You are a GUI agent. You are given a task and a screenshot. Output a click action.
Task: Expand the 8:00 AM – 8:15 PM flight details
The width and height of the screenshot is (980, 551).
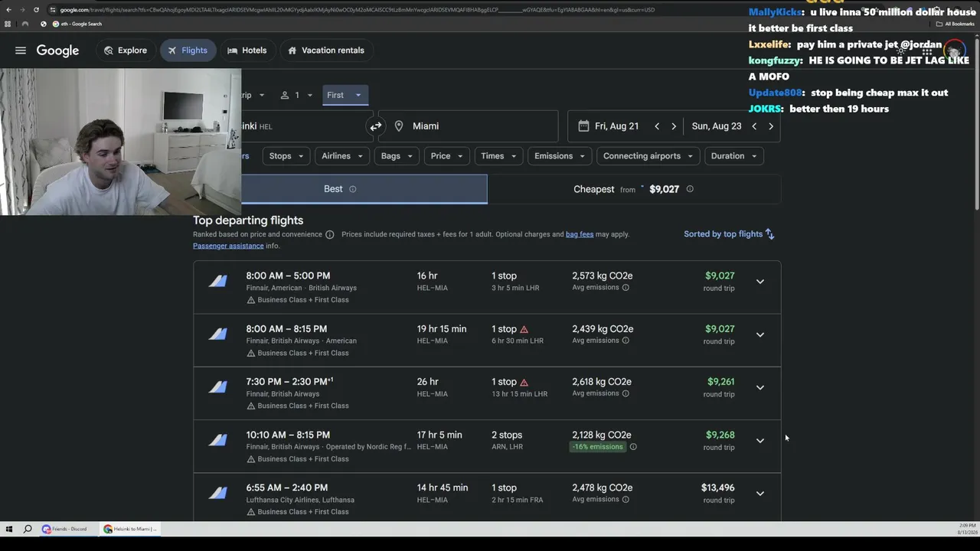pos(760,334)
